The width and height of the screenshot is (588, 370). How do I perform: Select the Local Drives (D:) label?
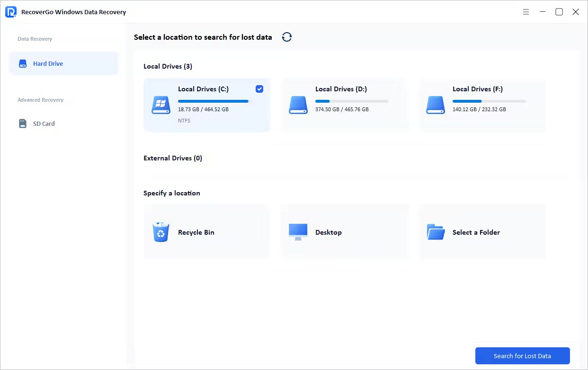[x=341, y=89]
